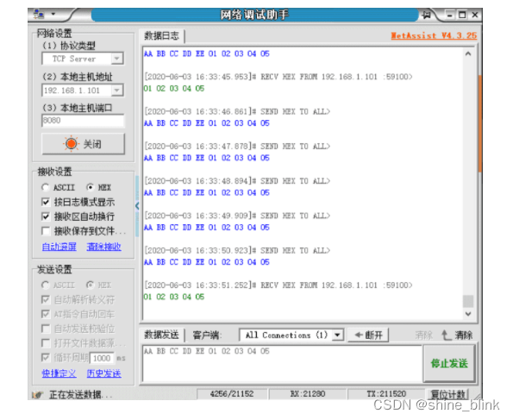Toggle 按日志模式显示 checkbox
513x420 pixels.
(x=46, y=202)
